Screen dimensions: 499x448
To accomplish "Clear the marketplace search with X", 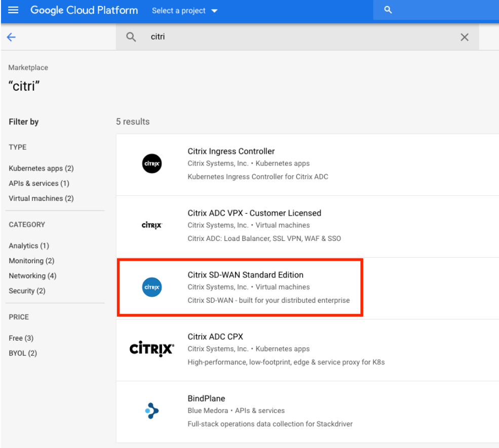I will (x=465, y=37).
